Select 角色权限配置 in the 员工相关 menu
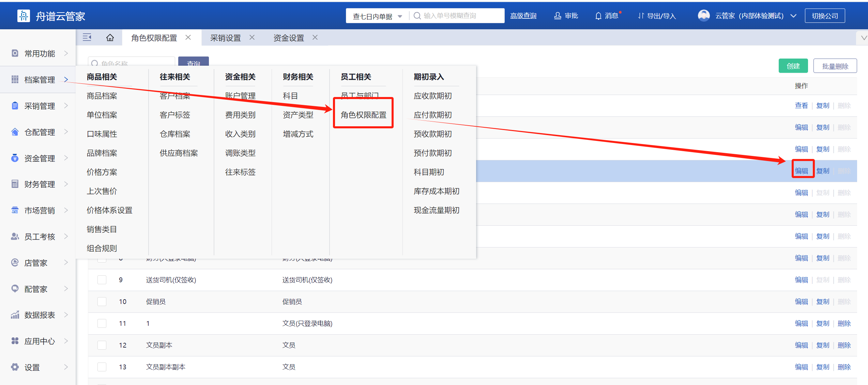The image size is (868, 385). [363, 115]
